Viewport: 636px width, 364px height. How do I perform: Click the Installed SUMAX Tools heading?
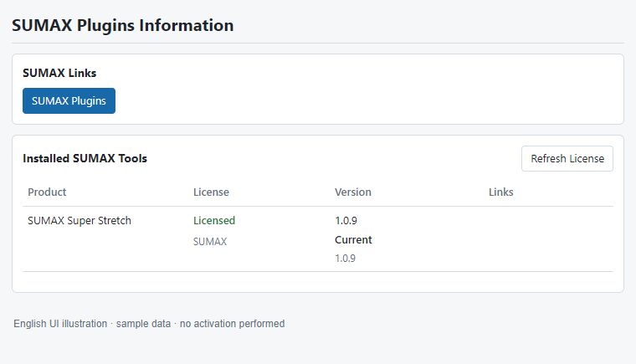85,159
